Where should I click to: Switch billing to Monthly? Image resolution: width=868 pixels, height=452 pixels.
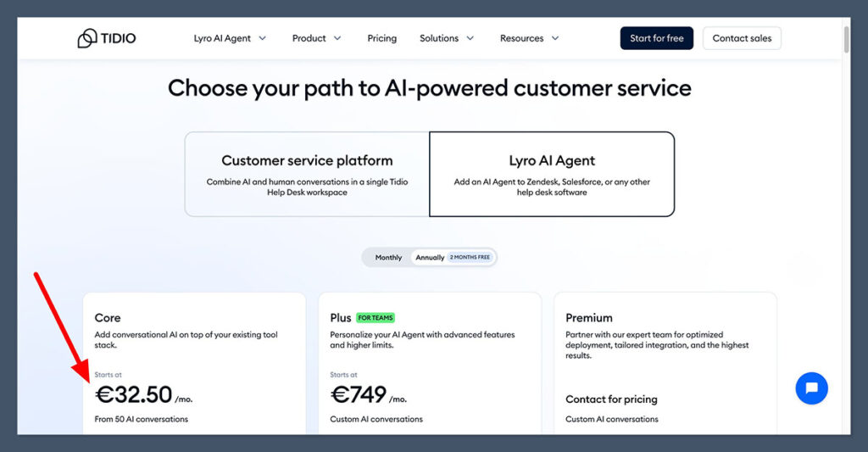coord(388,258)
